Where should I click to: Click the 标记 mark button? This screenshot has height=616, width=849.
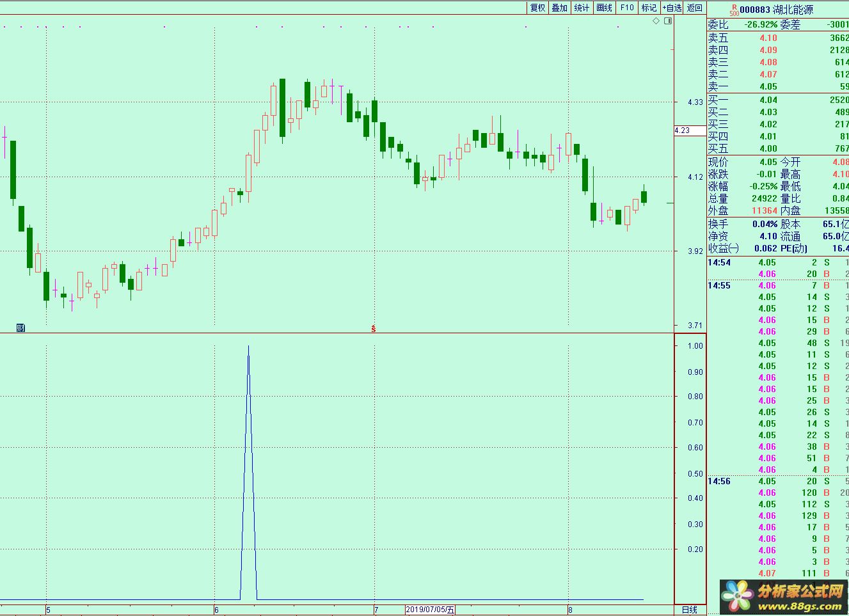pyautogui.click(x=649, y=8)
